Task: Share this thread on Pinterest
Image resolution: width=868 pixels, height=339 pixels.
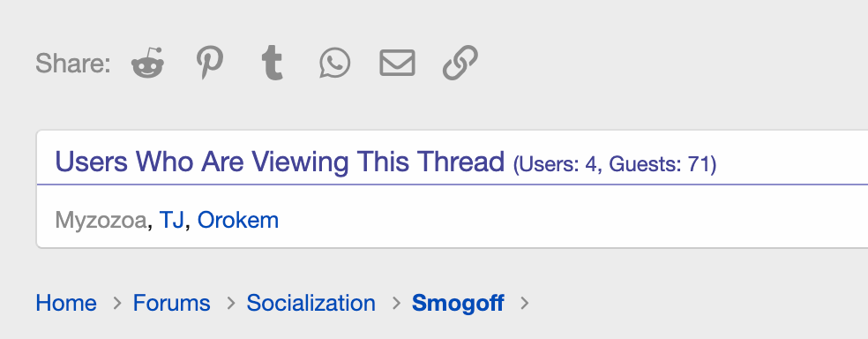Action: point(210,62)
